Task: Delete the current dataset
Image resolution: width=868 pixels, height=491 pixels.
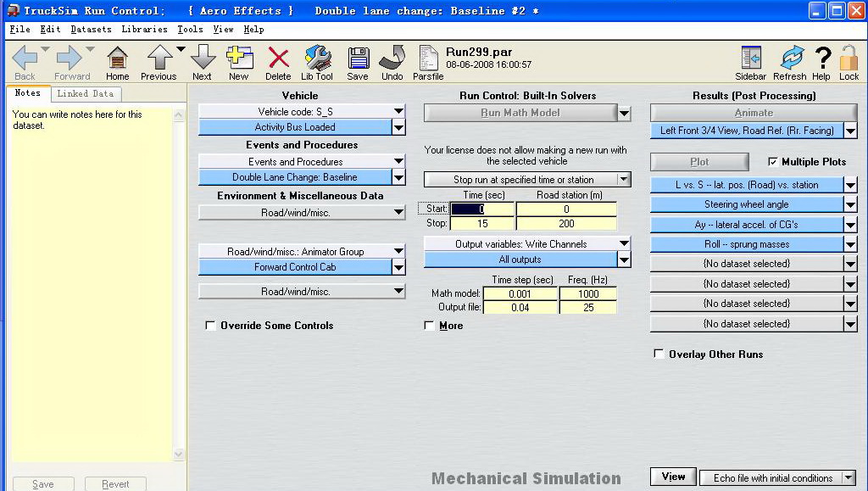Action: point(278,58)
